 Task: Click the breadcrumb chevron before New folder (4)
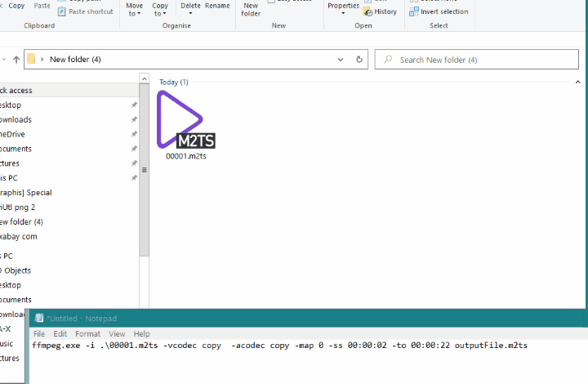pyautogui.click(x=42, y=60)
